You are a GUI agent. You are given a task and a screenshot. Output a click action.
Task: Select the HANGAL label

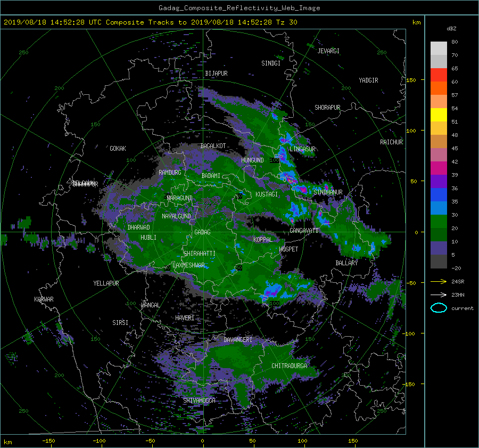coord(150,305)
